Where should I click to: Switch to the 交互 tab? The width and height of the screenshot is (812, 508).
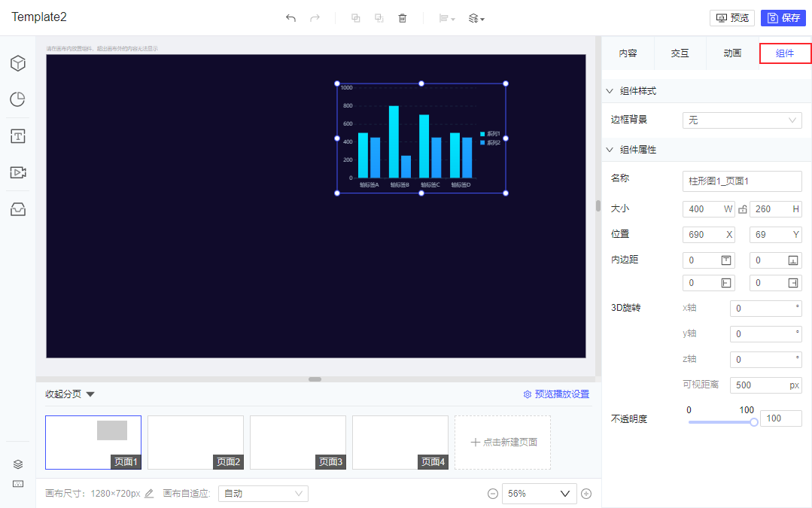pos(680,53)
